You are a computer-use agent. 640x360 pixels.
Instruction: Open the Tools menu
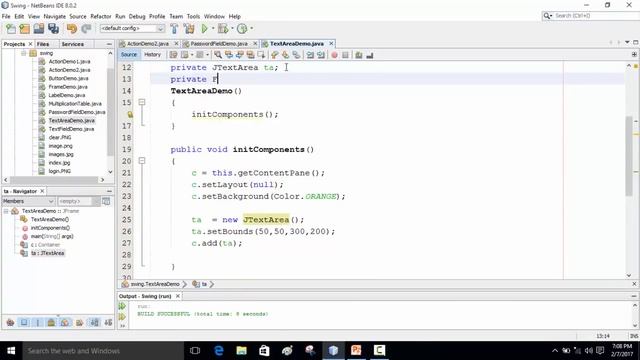[193, 16]
